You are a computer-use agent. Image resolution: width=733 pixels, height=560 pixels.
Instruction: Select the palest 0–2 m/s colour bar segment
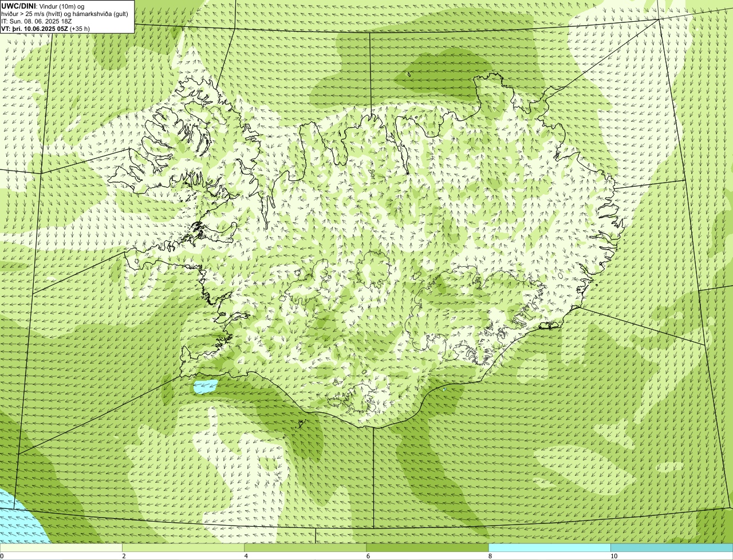[61, 548]
